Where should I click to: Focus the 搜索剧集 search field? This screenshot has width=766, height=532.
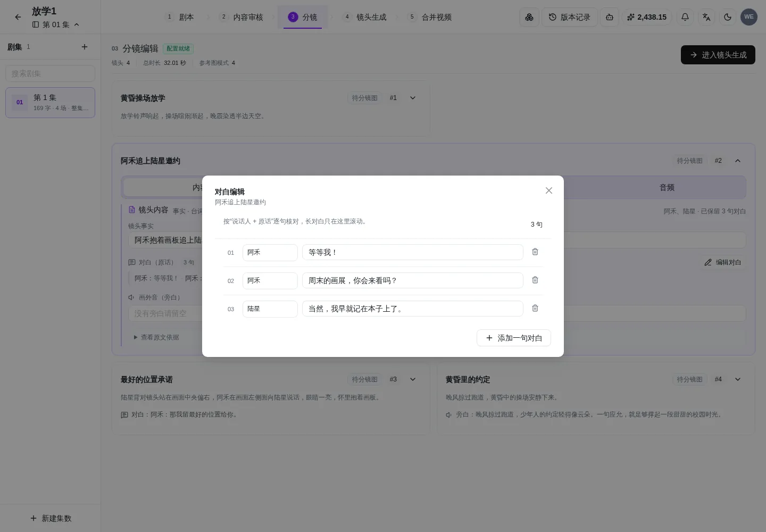pos(50,73)
